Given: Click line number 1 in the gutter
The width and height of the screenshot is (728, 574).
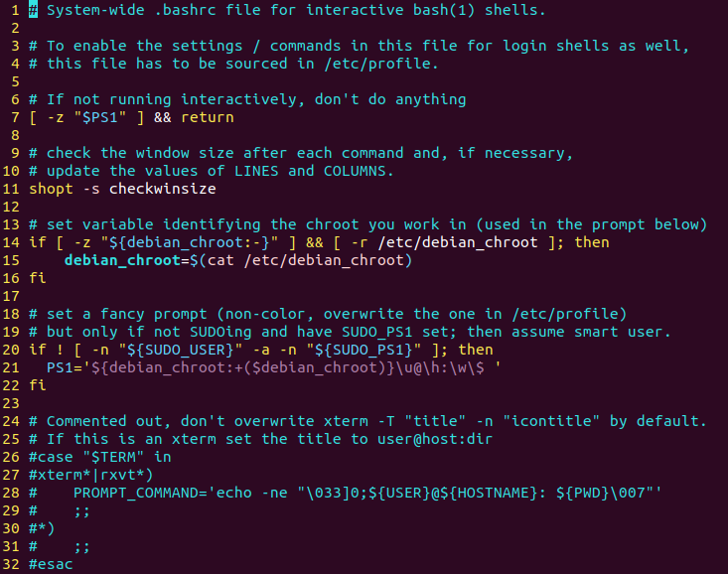Looking at the screenshot, I should click(15, 10).
